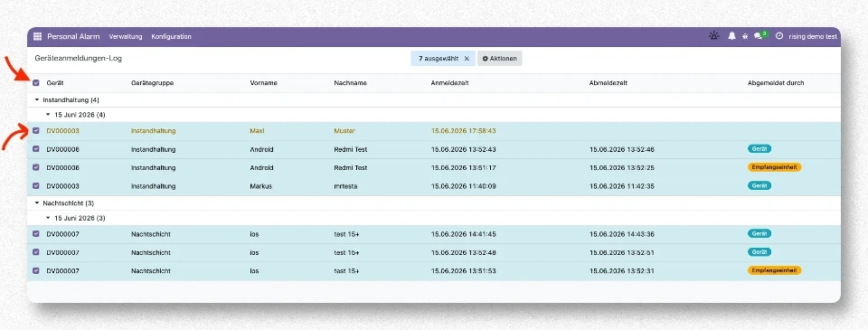Click the alarm siren icon in top bar
The image size is (868, 330).
tap(714, 36)
